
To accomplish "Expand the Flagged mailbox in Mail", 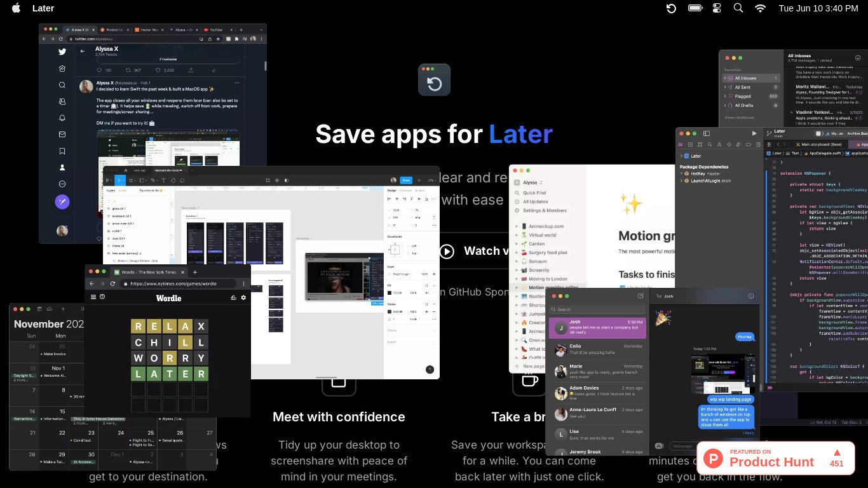I will pyautogui.click(x=725, y=97).
